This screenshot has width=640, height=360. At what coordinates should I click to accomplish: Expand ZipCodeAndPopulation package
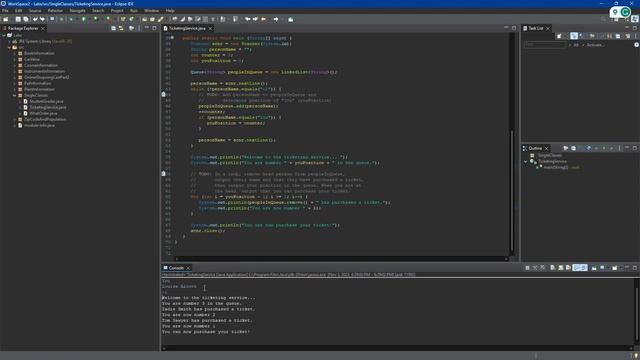pos(15,119)
